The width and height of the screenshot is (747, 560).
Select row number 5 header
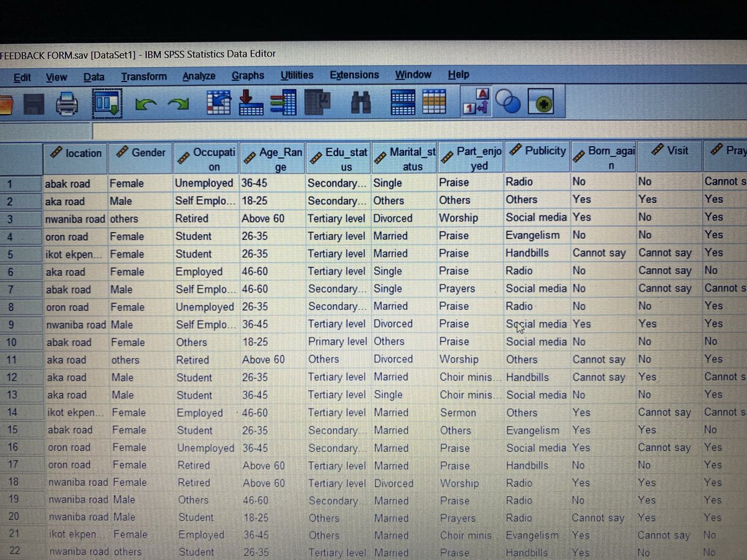[x=21, y=254]
